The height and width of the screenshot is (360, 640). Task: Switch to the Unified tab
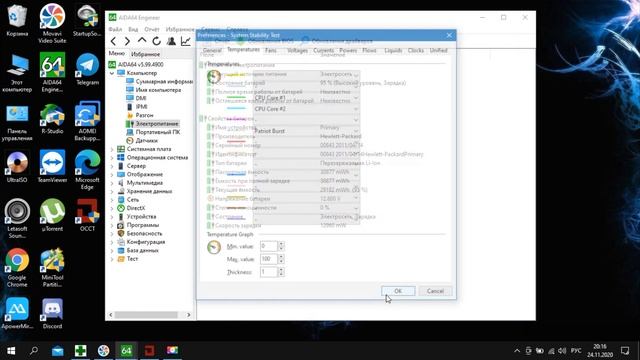pyautogui.click(x=438, y=51)
